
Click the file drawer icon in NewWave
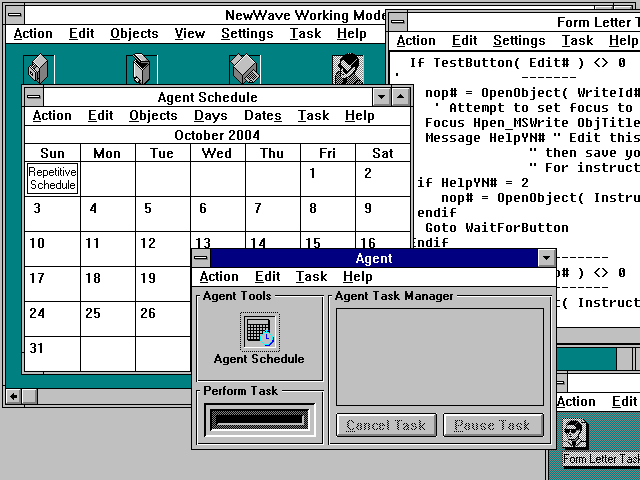[x=39, y=68]
